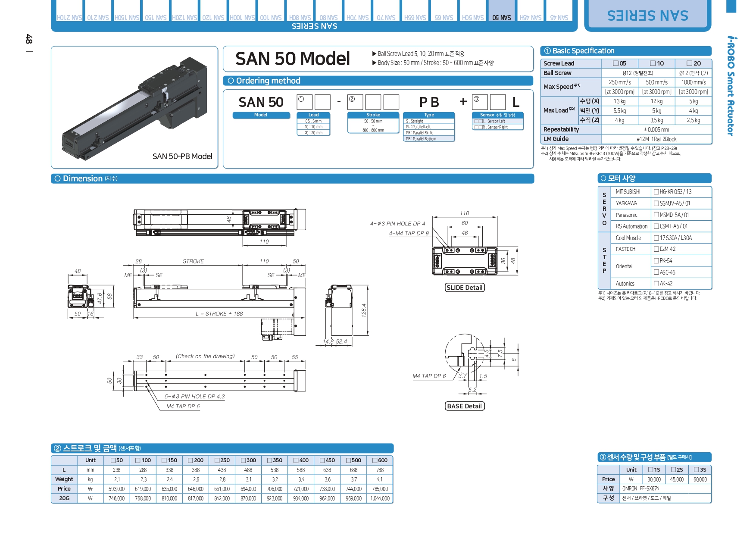
Task: Click the Dimension section header
Action: [x=292, y=178]
